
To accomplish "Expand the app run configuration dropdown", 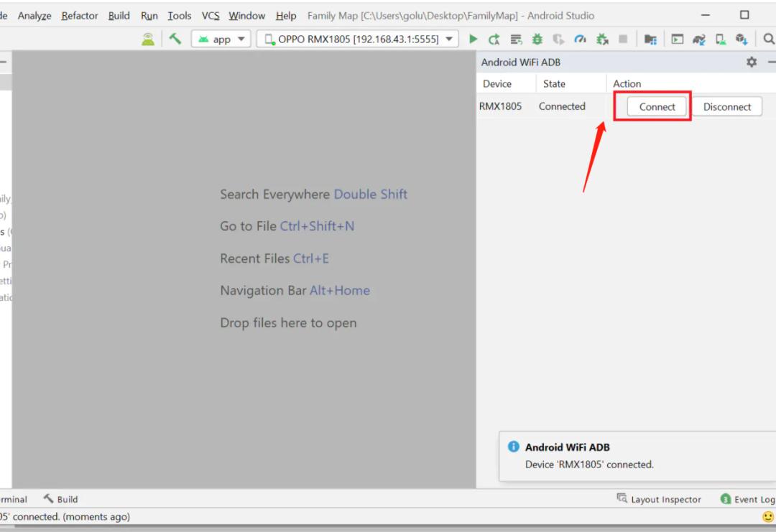I will coord(221,39).
